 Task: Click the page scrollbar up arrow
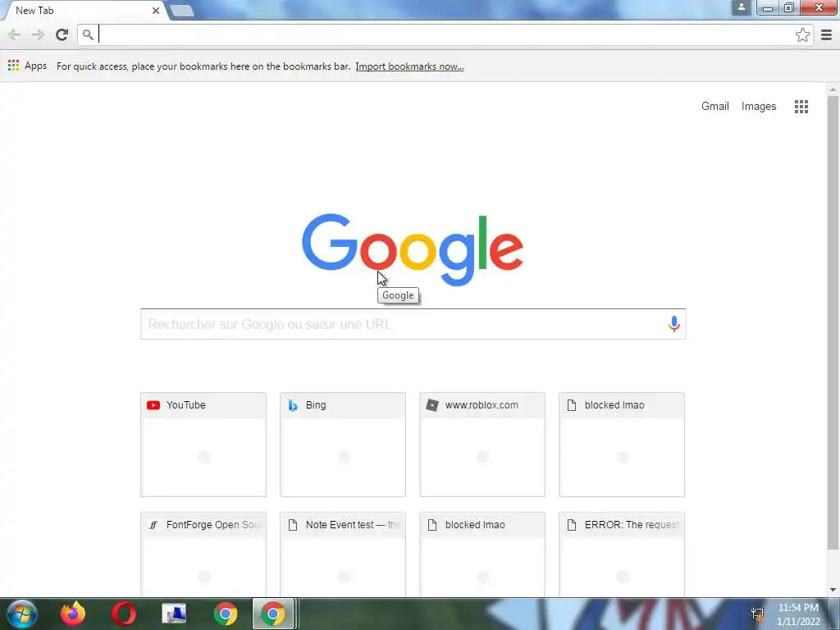click(833, 89)
